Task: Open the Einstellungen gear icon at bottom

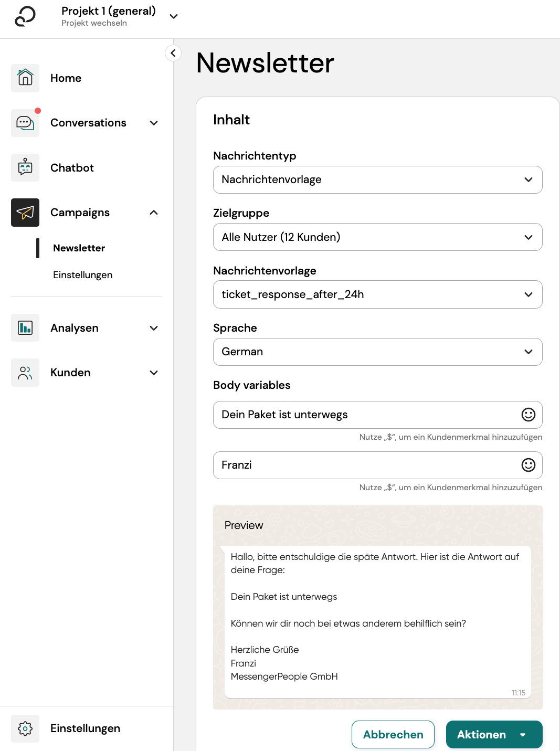Action: [x=25, y=728]
